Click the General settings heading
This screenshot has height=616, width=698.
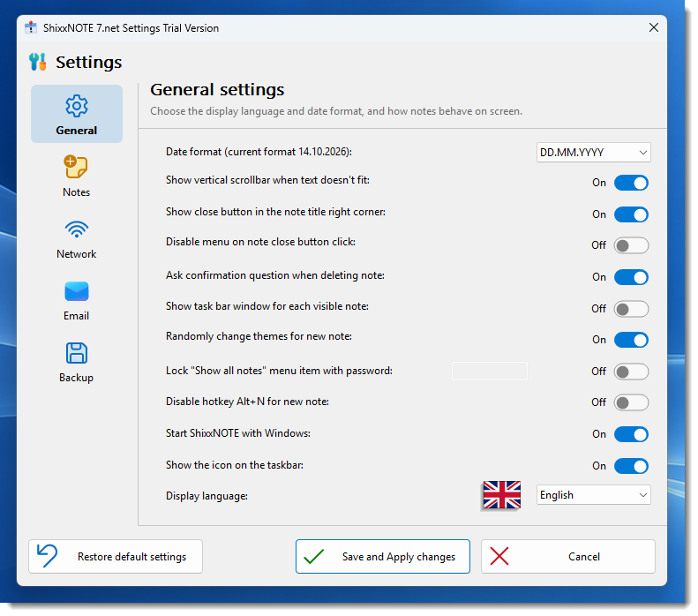217,89
